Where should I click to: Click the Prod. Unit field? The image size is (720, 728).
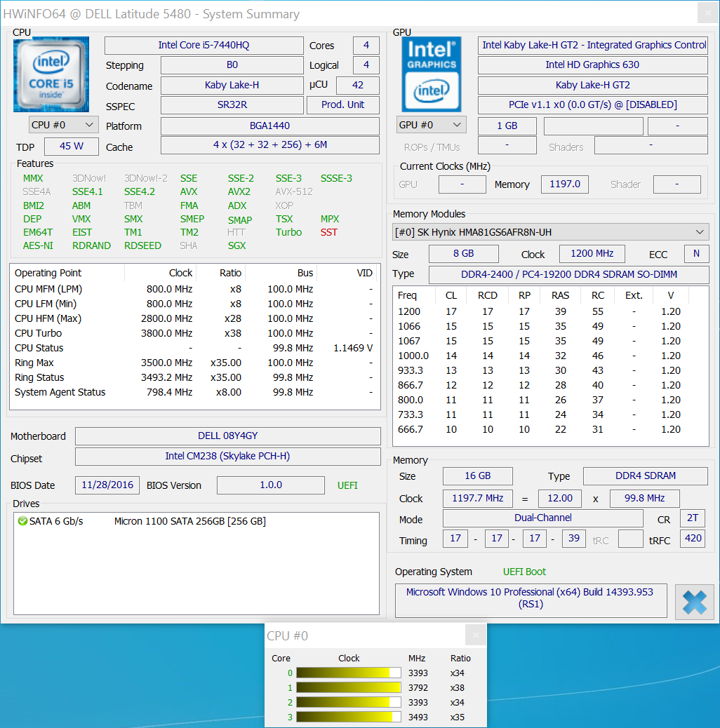pyautogui.click(x=343, y=105)
